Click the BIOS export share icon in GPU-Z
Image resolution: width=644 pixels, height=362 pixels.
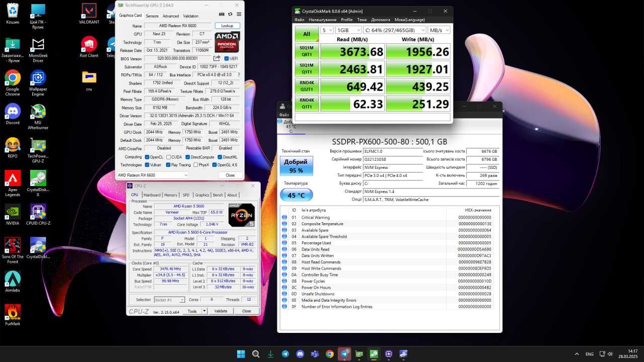[217, 58]
